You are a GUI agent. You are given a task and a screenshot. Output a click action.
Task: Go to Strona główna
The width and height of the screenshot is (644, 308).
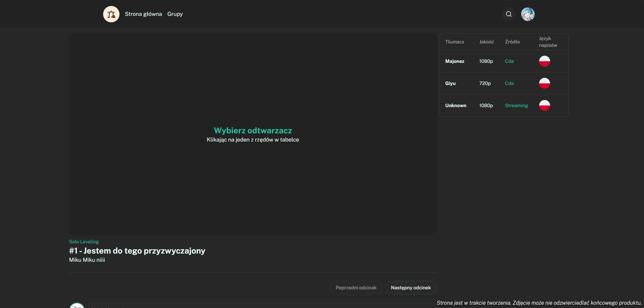pyautogui.click(x=143, y=14)
